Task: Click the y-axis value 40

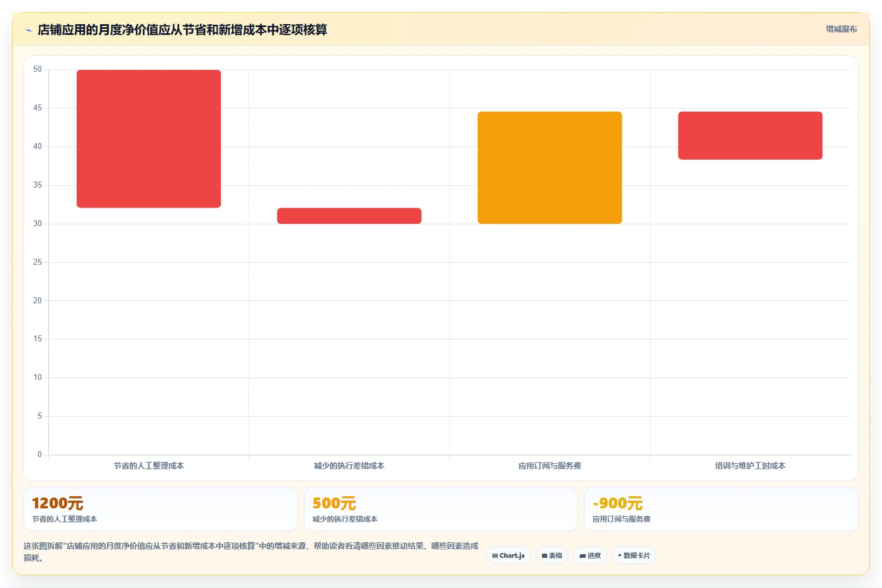Action: point(37,147)
